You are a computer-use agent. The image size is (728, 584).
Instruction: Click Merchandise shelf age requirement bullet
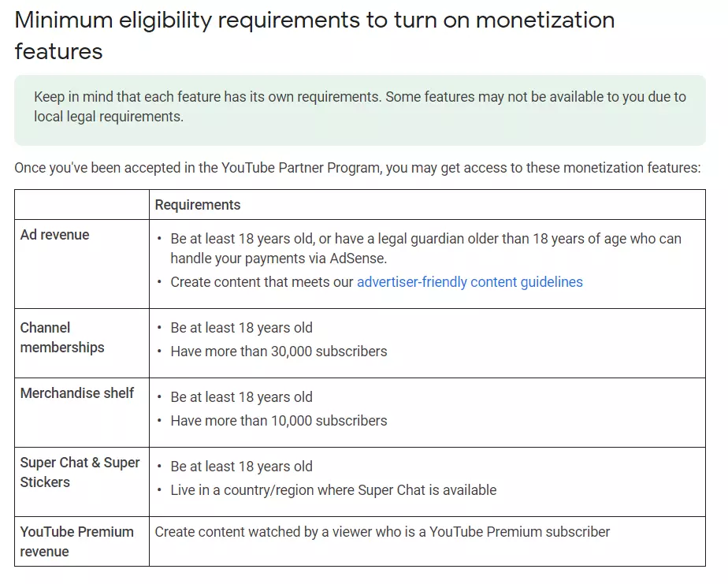[241, 397]
